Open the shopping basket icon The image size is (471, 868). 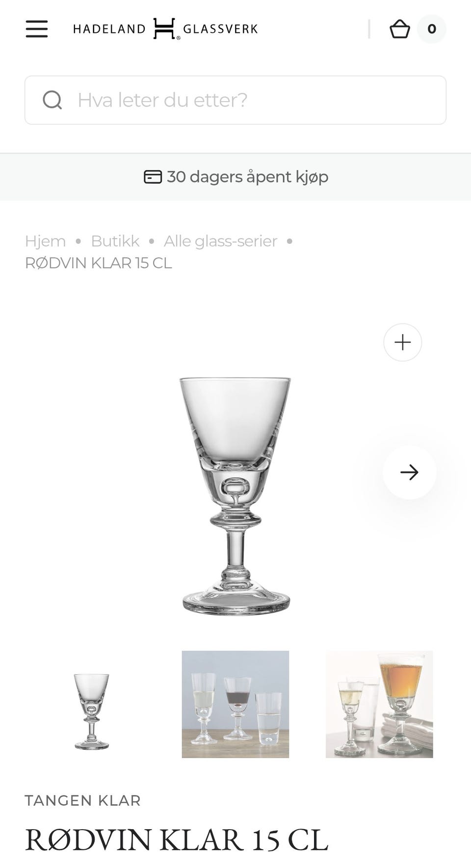tap(399, 29)
